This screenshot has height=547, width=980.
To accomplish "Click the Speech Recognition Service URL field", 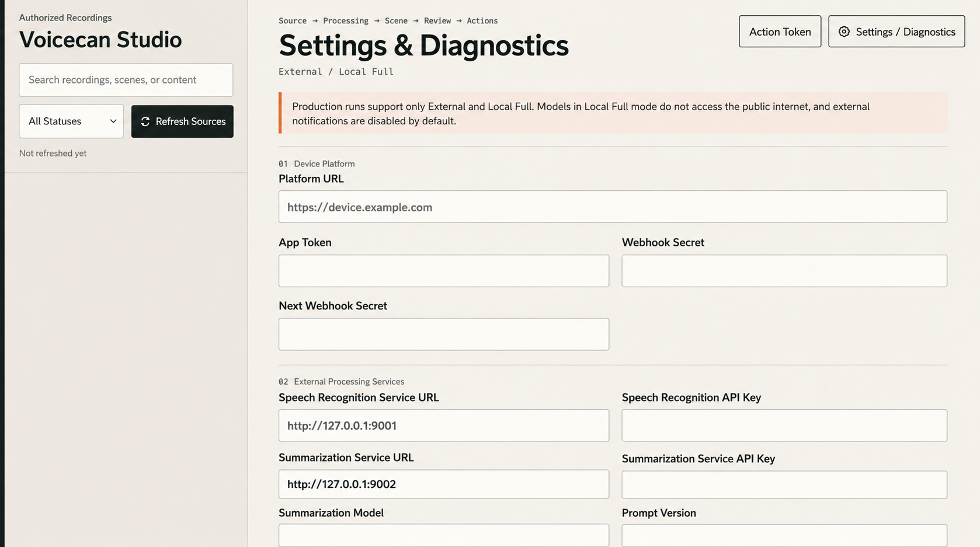I will [444, 426].
